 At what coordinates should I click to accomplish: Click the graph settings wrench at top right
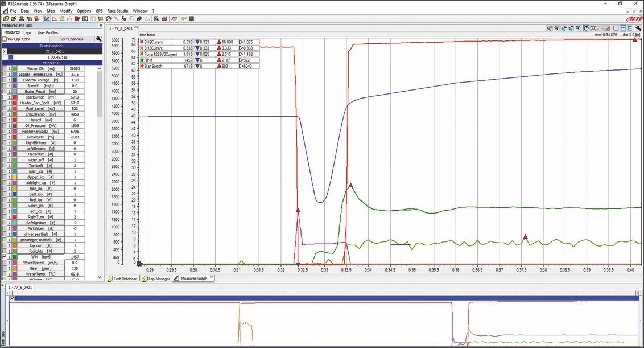[x=638, y=28]
